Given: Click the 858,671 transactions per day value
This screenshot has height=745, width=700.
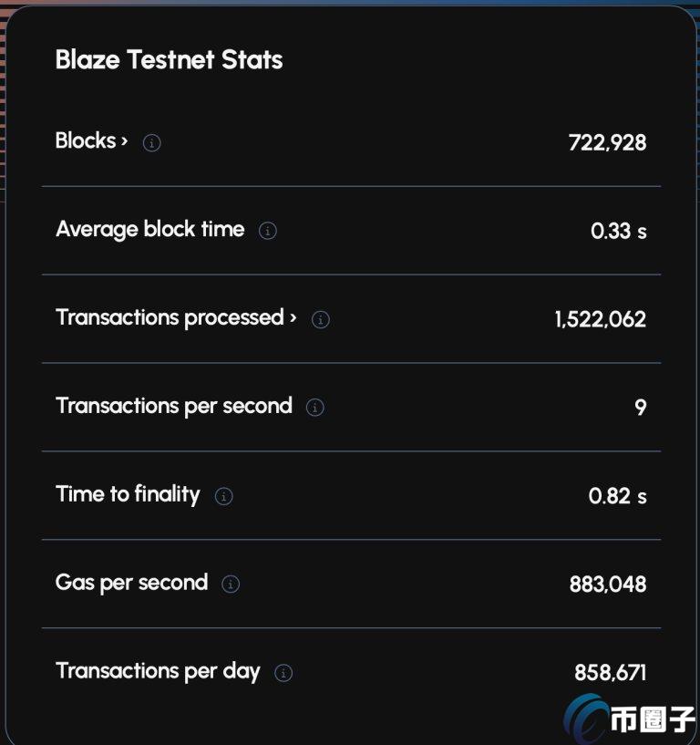Looking at the screenshot, I should click(611, 673).
